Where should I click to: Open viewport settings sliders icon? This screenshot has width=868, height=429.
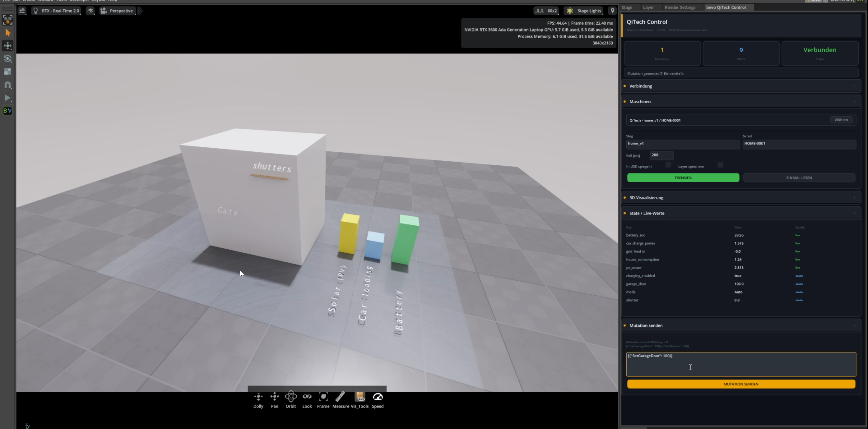click(x=22, y=11)
